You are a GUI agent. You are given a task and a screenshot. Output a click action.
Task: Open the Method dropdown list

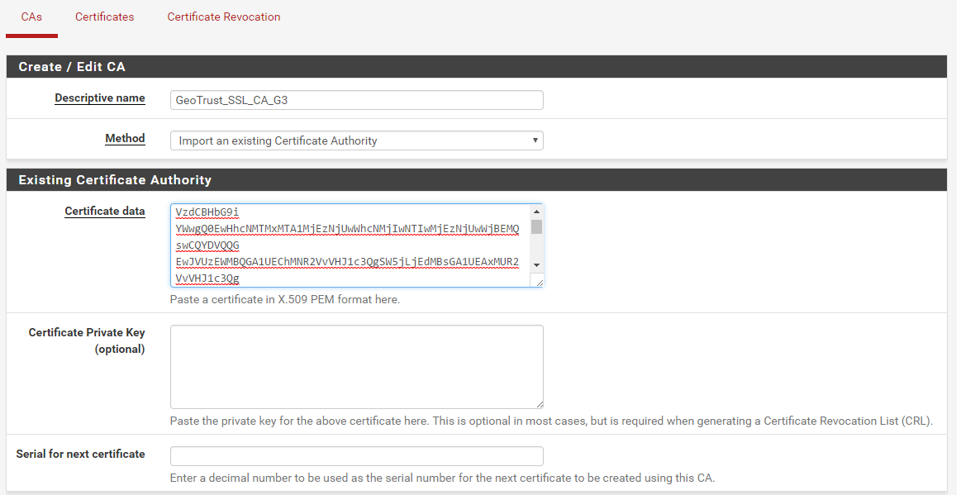coord(356,140)
